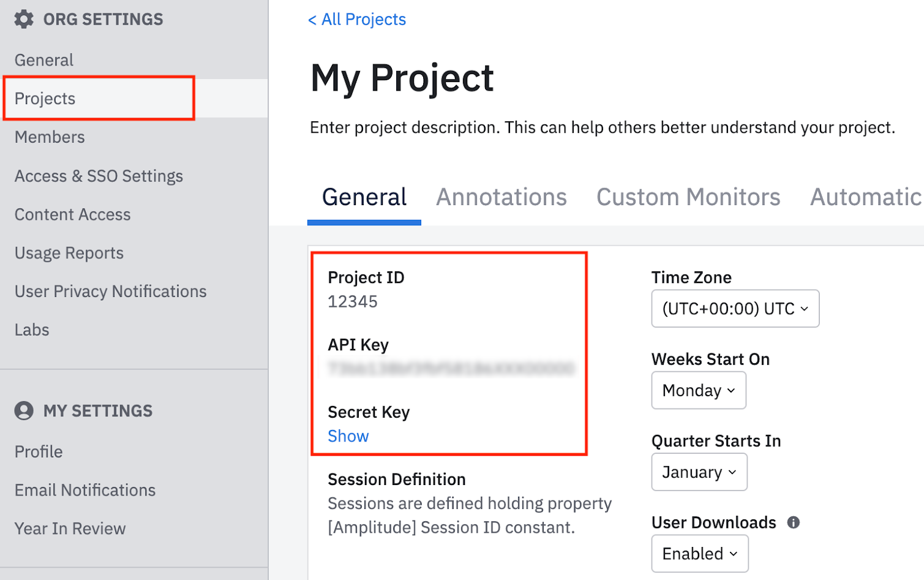The height and width of the screenshot is (580, 924).
Task: Open Labs in sidebar
Action: pos(32,330)
